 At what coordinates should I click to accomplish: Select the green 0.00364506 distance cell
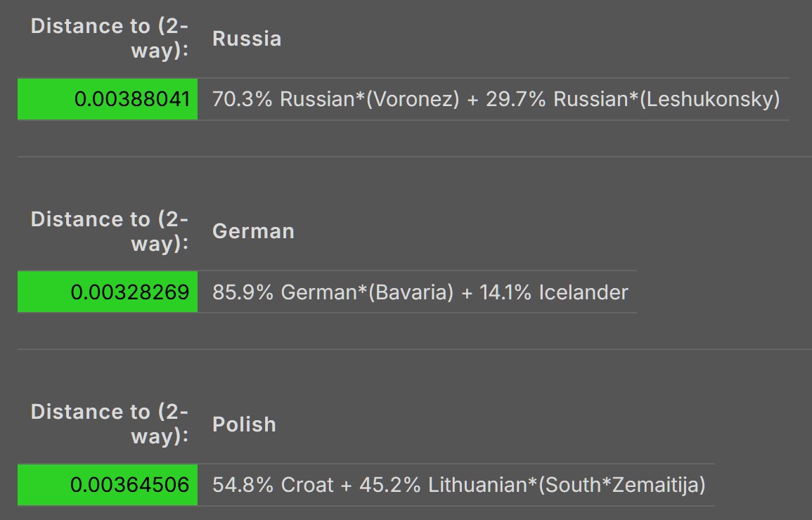tap(107, 485)
